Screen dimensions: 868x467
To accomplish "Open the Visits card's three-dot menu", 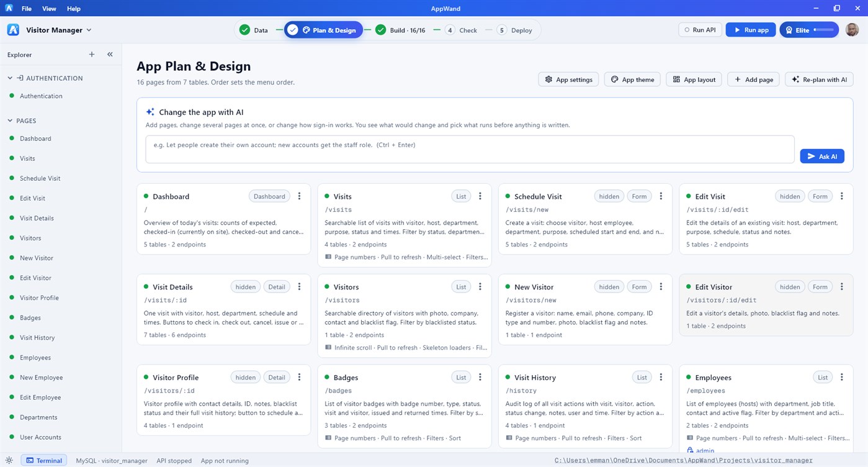I will pos(480,196).
